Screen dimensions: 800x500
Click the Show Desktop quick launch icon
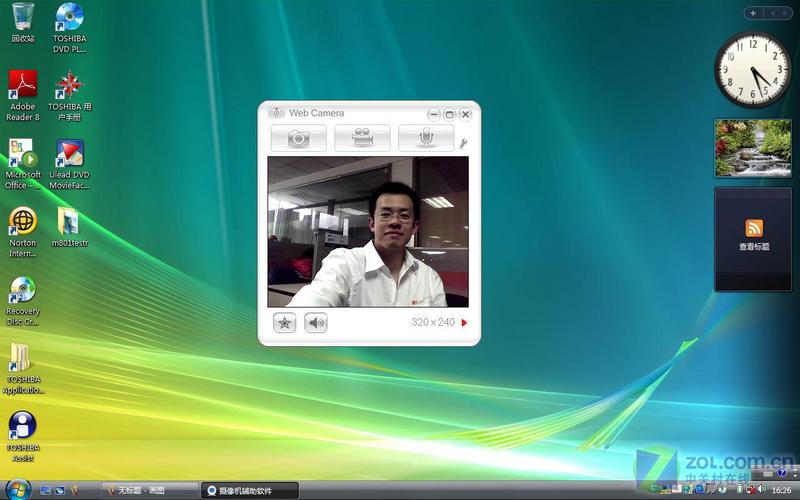click(45, 490)
